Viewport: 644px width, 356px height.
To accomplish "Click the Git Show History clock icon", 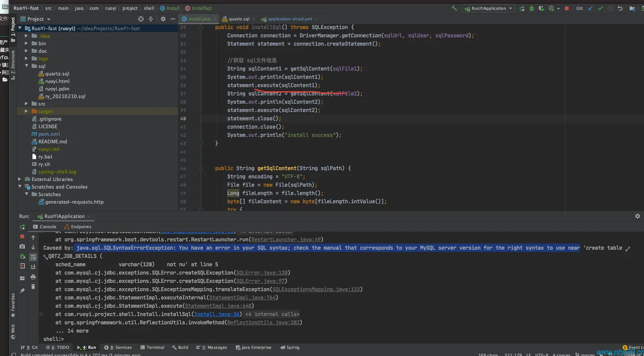I will click(610, 8).
